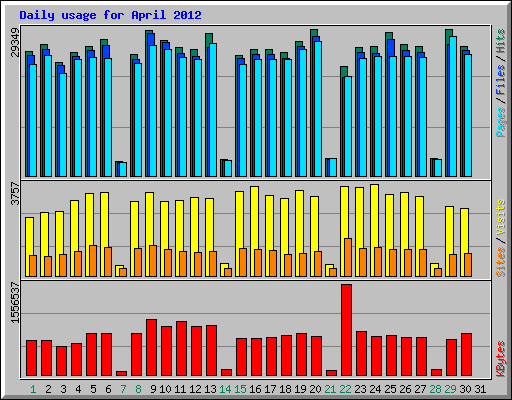Click the orange Sites bar for day 22

click(x=348, y=257)
